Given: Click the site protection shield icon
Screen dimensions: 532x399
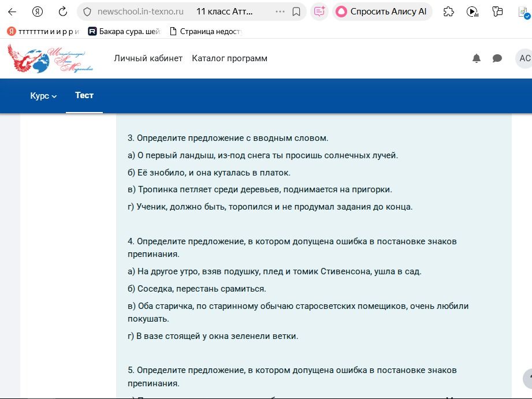Looking at the screenshot, I should coord(87,12).
